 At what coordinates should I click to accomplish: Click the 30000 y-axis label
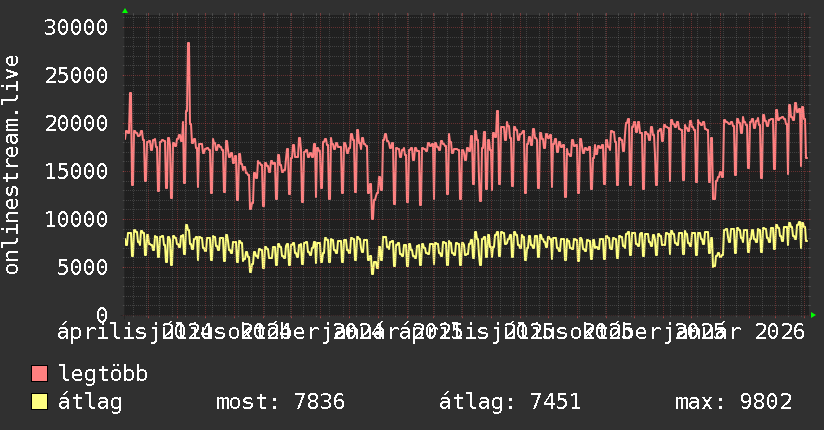click(x=76, y=27)
